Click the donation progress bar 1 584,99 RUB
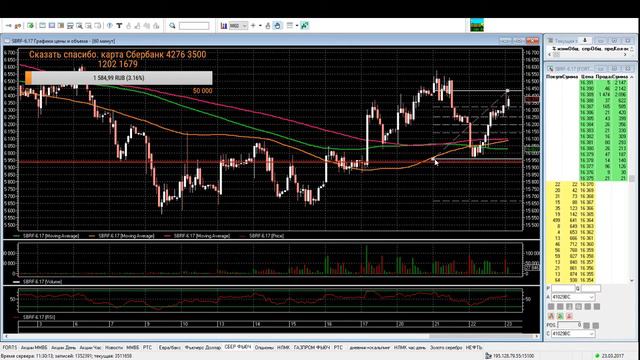 tap(119, 78)
